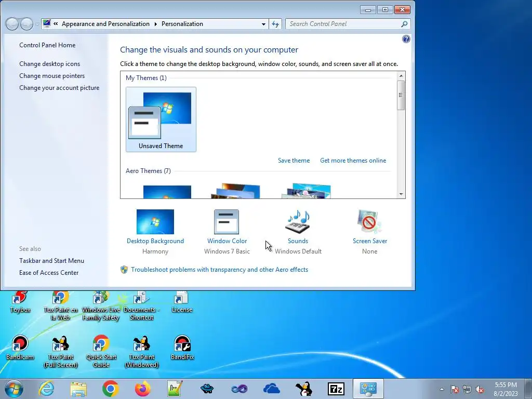Screen dimensions: 532x399
Task: Click Change mouse pointers link
Action: [x=52, y=76]
